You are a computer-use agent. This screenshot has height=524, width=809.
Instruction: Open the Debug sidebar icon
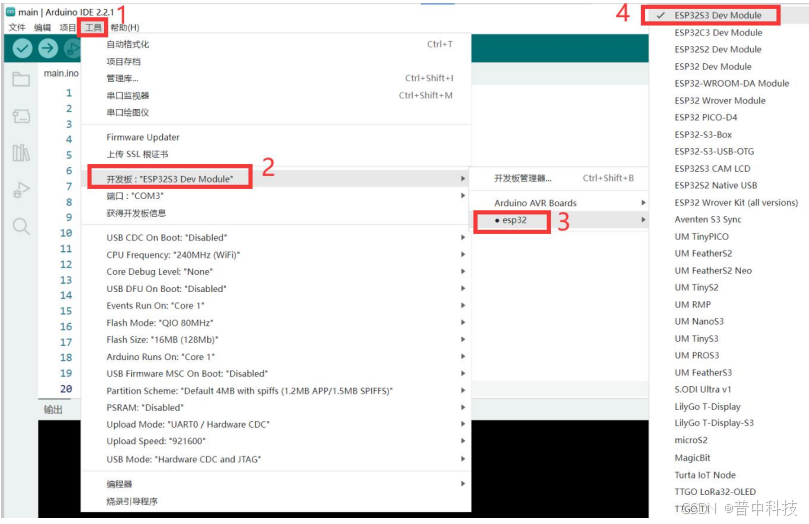[x=21, y=190]
